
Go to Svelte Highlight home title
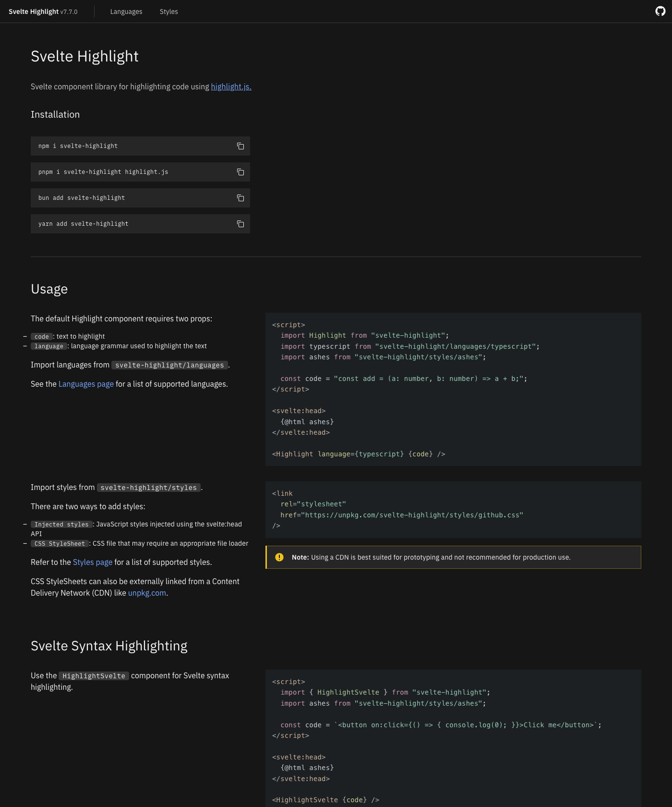pos(34,12)
